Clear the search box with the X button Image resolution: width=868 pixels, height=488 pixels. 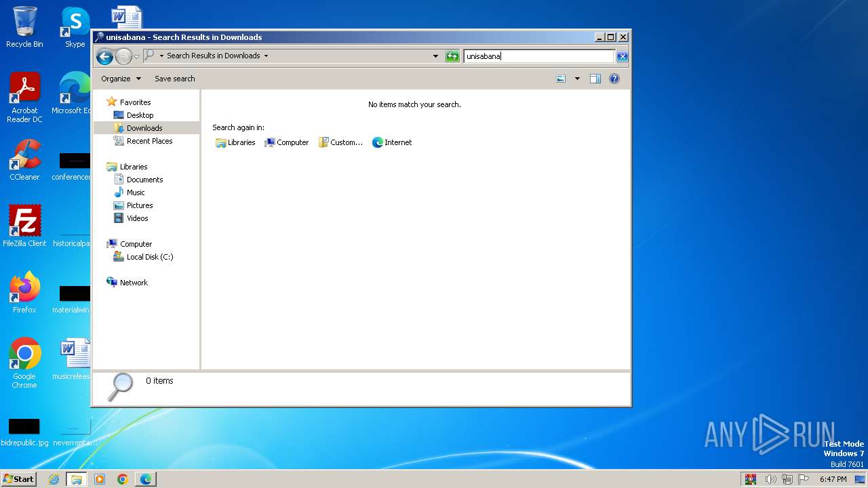point(622,56)
